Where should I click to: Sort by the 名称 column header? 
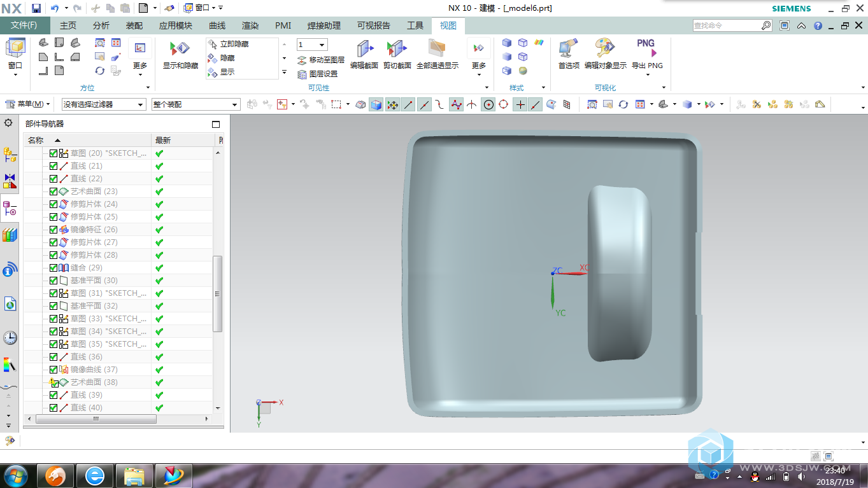[87, 140]
